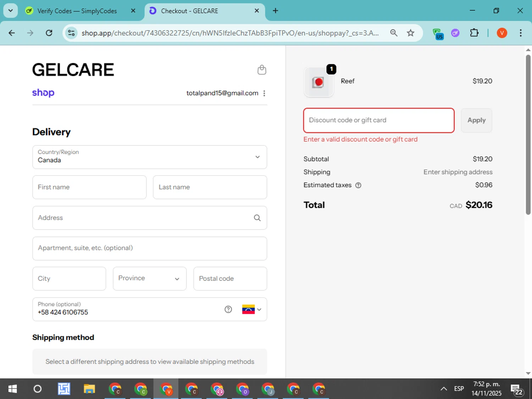532x399 pixels.
Task: Focus the Address input field
Action: coord(150,218)
